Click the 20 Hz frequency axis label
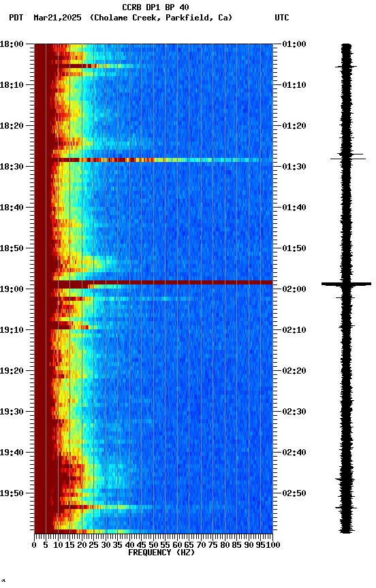The height and width of the screenshot is (588, 376). click(82, 545)
